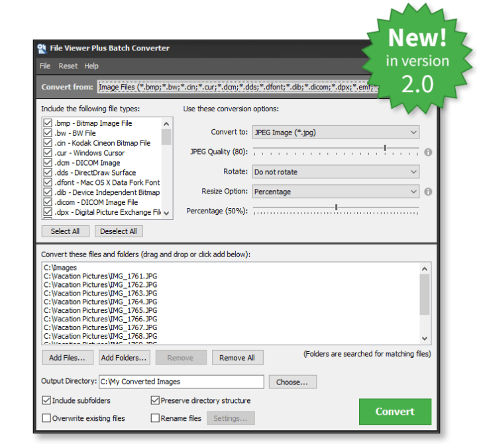This screenshot has width=477, height=448.
Task: Click the Deselect All button
Action: click(119, 231)
